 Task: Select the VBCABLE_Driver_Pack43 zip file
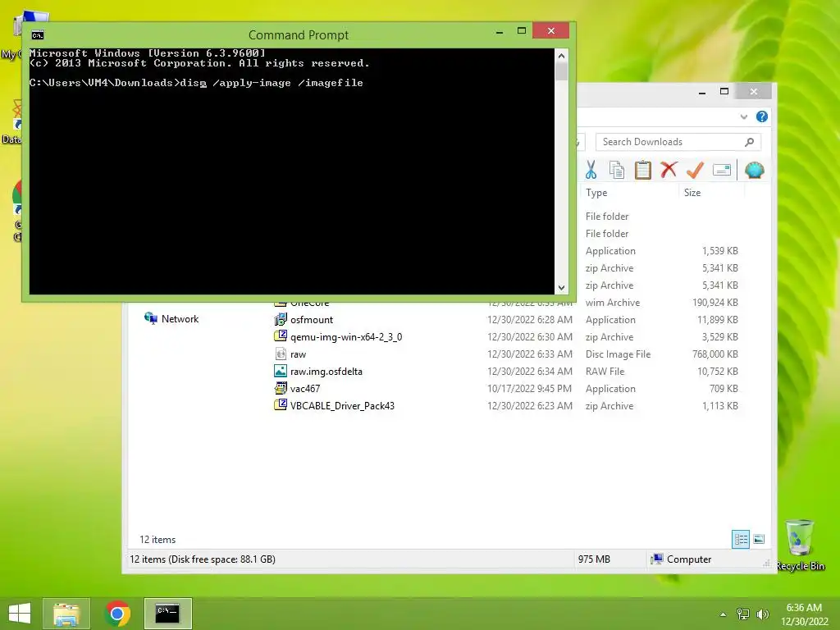click(342, 405)
